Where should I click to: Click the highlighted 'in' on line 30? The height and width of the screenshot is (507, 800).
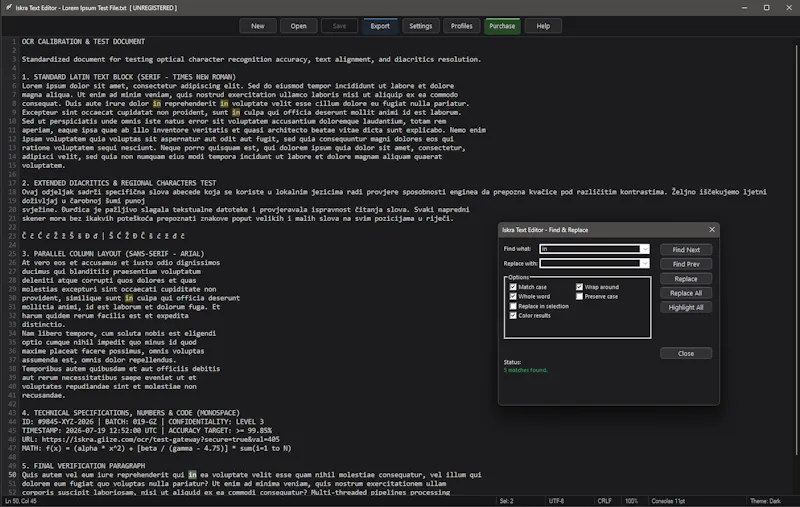pyautogui.click(x=129, y=298)
